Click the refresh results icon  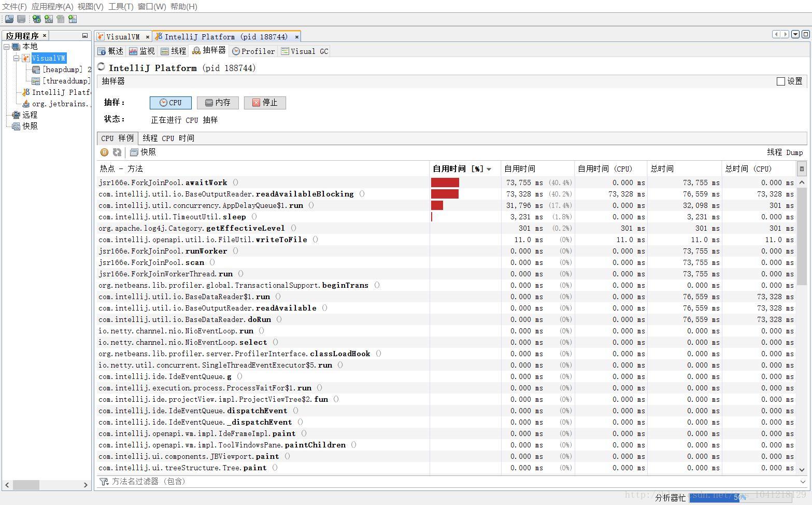[117, 152]
